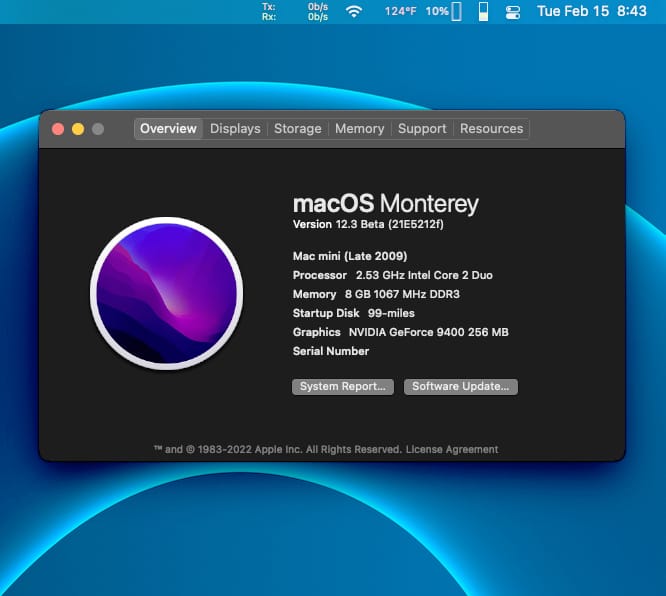Image resolution: width=666 pixels, height=596 pixels.
Task: Open the License Agreement link
Action: [x=452, y=449]
